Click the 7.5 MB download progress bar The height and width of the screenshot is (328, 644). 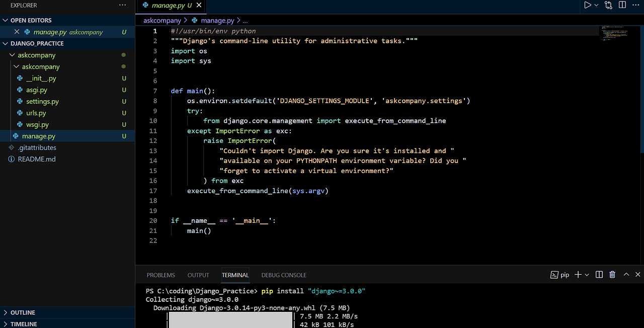(230, 316)
